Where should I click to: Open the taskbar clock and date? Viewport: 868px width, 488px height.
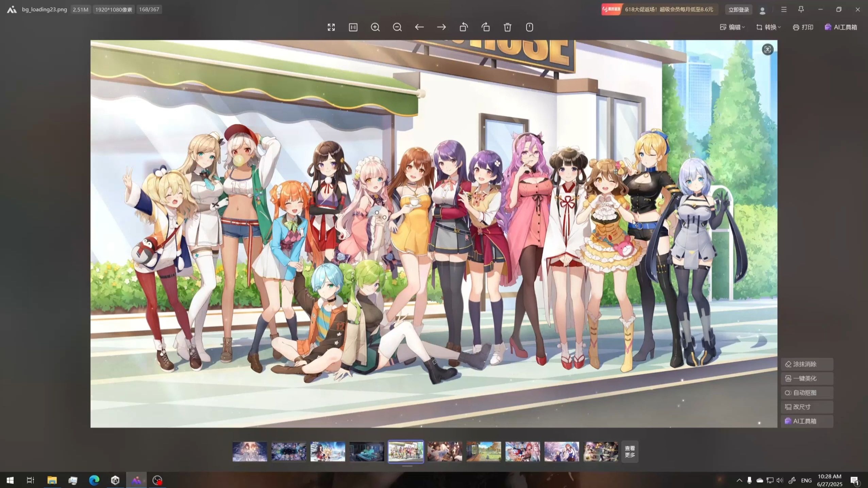830,480
